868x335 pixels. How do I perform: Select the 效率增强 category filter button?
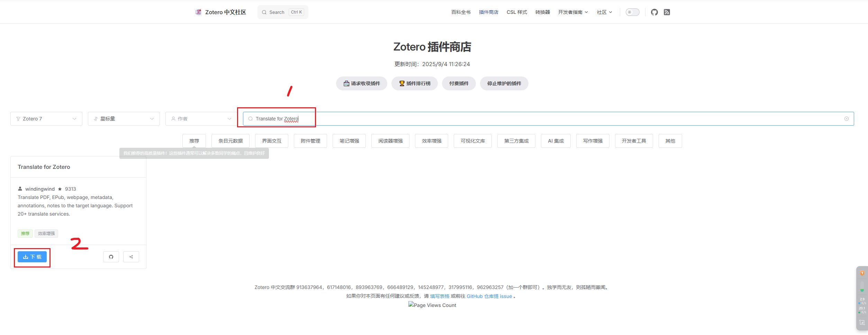pyautogui.click(x=432, y=141)
